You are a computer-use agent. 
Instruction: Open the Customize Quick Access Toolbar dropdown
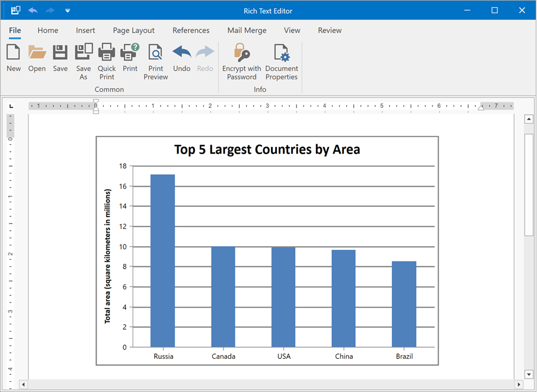point(68,10)
